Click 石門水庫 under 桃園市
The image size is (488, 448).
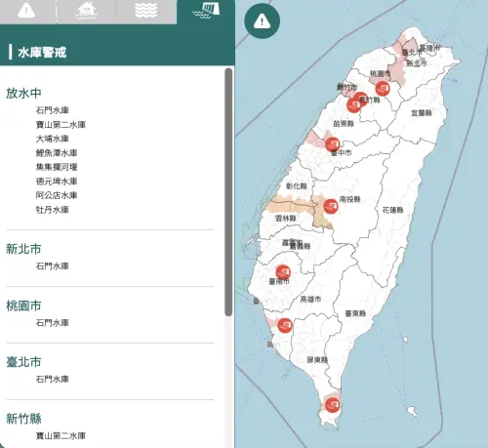click(53, 323)
